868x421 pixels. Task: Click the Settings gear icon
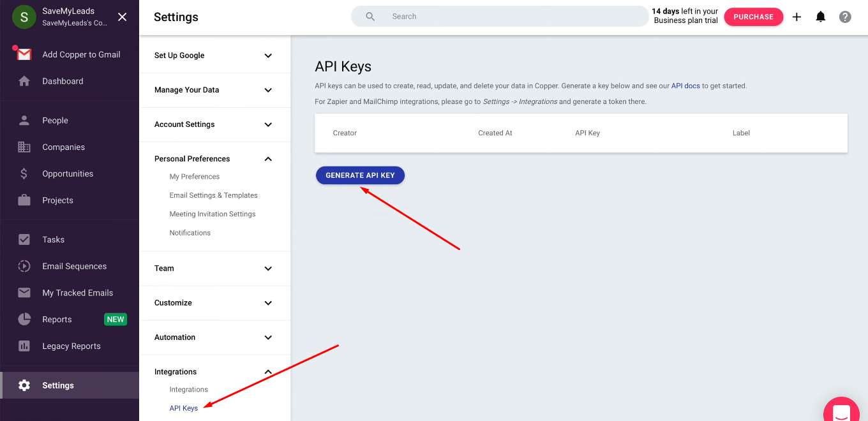pos(24,385)
